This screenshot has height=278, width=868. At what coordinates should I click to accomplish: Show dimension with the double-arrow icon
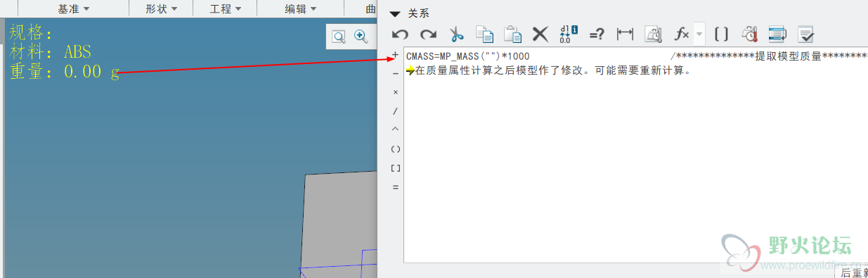(625, 34)
